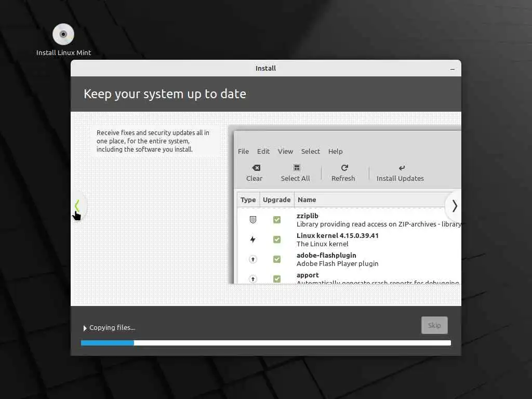Select the 'adobe-flashplugin' package name
The width and height of the screenshot is (532, 399).
point(326,255)
